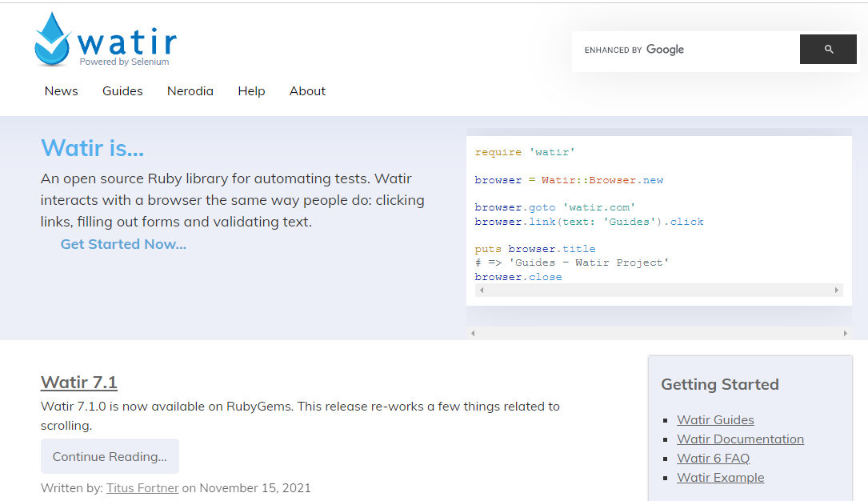Follow the Get Started Now link
This screenshot has height=501, width=868.
(123, 244)
